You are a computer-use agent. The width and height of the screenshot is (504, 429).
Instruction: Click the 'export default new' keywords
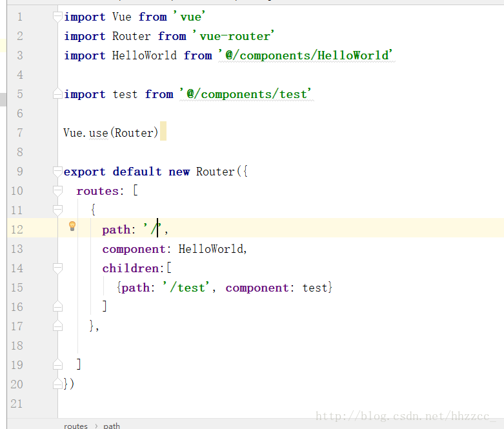pyautogui.click(x=126, y=172)
